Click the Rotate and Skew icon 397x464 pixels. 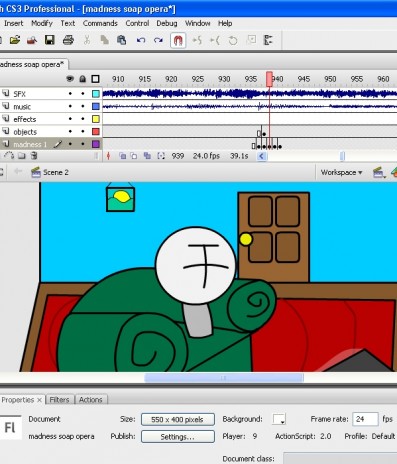click(x=233, y=40)
